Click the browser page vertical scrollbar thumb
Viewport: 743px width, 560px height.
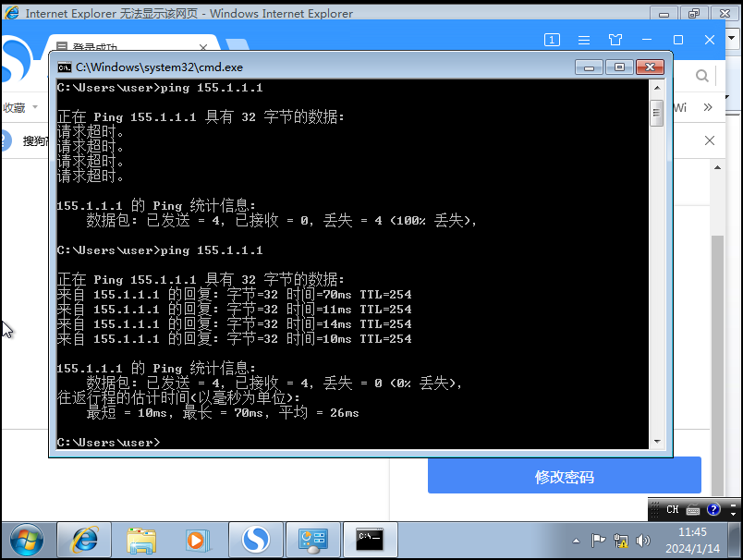[x=717, y=365]
